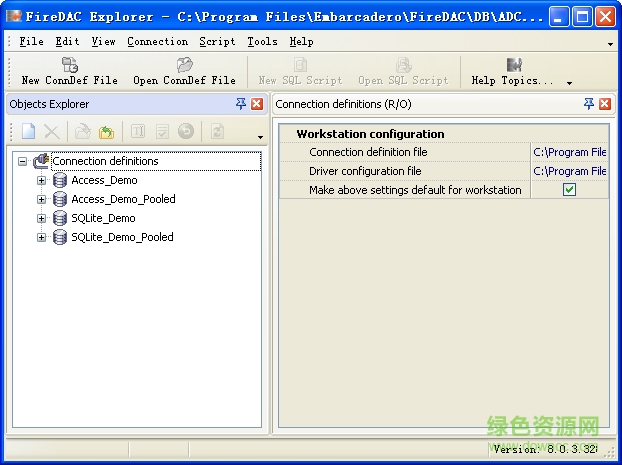Click the rename text box icon

(x=138, y=131)
